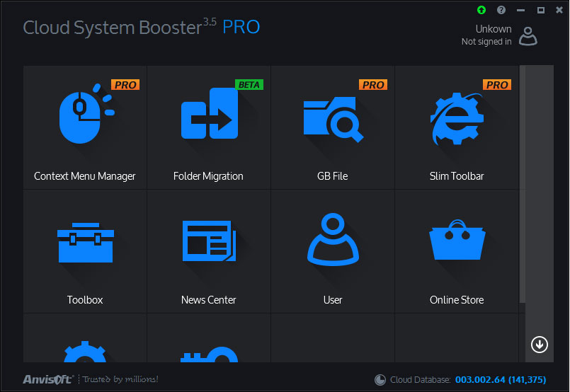
Task: Minimize the Cloud System Booster window
Action: point(520,10)
